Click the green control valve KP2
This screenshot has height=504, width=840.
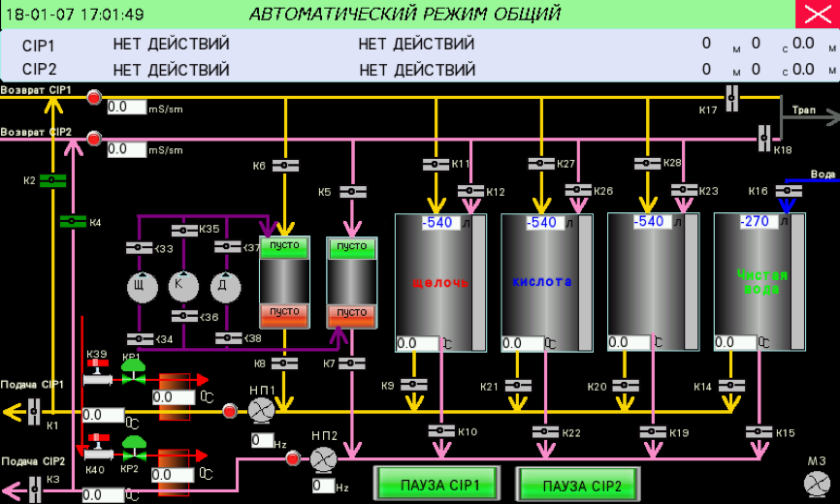pyautogui.click(x=134, y=449)
